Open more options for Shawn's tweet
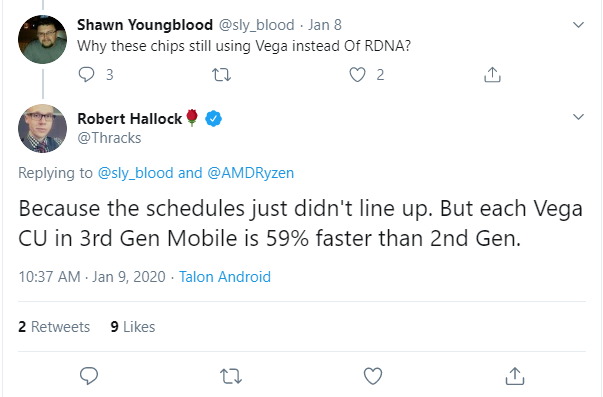This screenshot has width=603, height=397. point(578,25)
